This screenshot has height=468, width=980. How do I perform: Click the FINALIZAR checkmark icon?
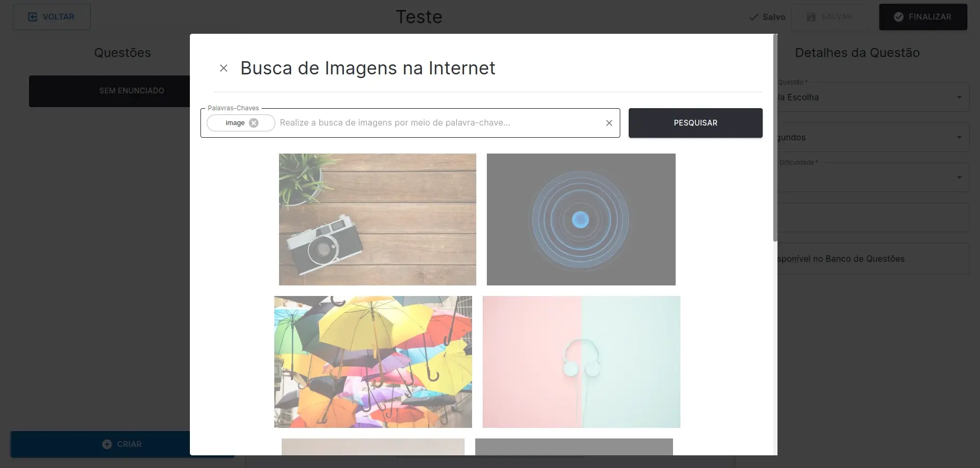pos(899,17)
